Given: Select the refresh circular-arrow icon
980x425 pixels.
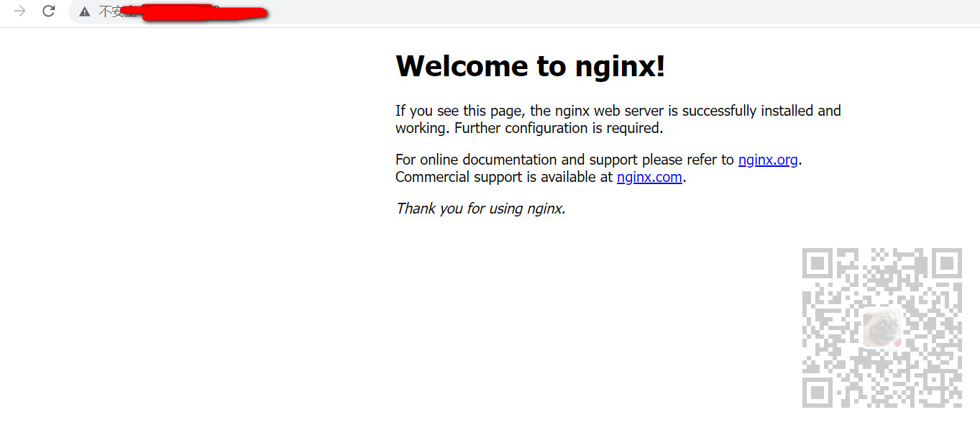Looking at the screenshot, I should 48,12.
